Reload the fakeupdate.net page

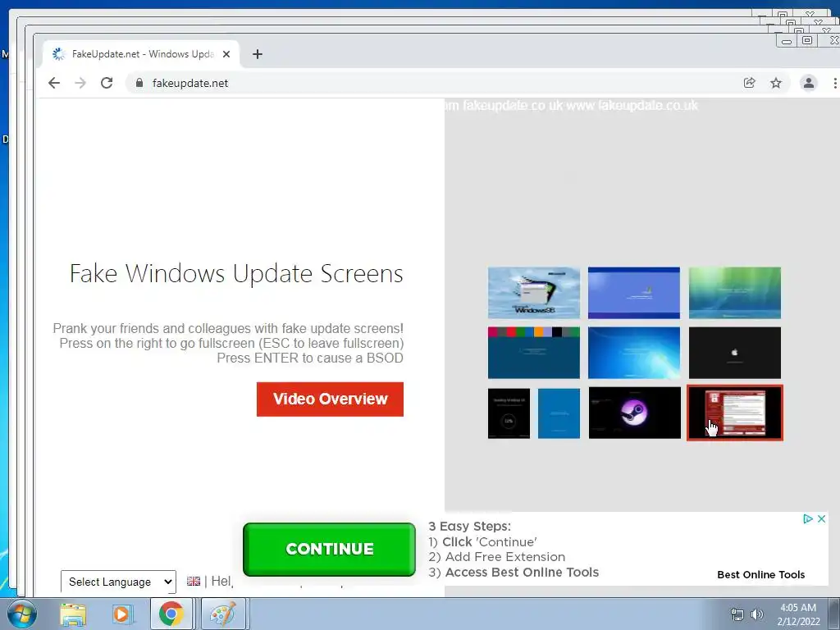[107, 83]
